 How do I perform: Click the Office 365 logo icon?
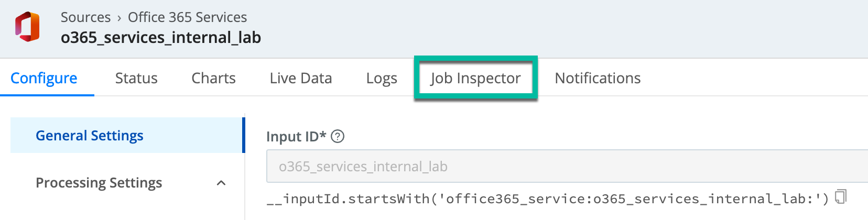click(x=27, y=27)
